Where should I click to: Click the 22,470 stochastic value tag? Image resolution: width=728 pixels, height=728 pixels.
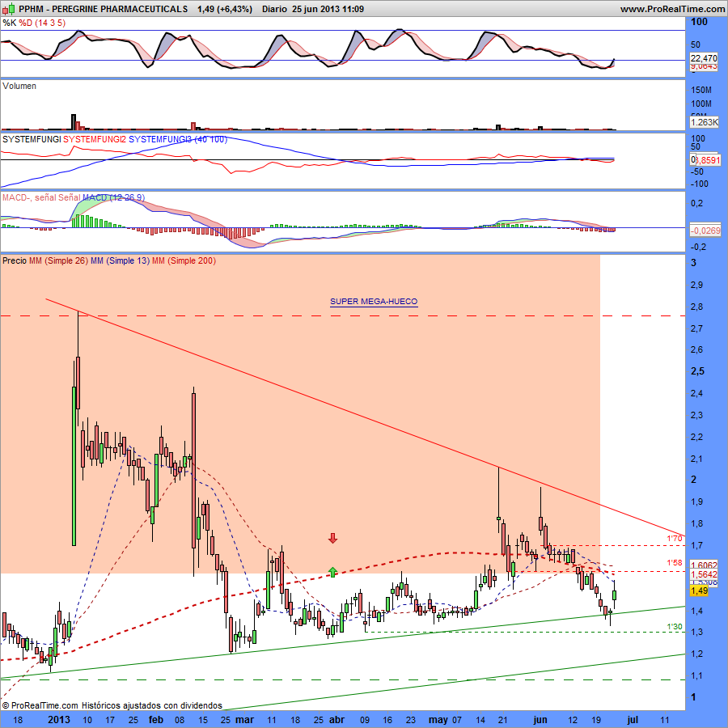click(x=704, y=58)
